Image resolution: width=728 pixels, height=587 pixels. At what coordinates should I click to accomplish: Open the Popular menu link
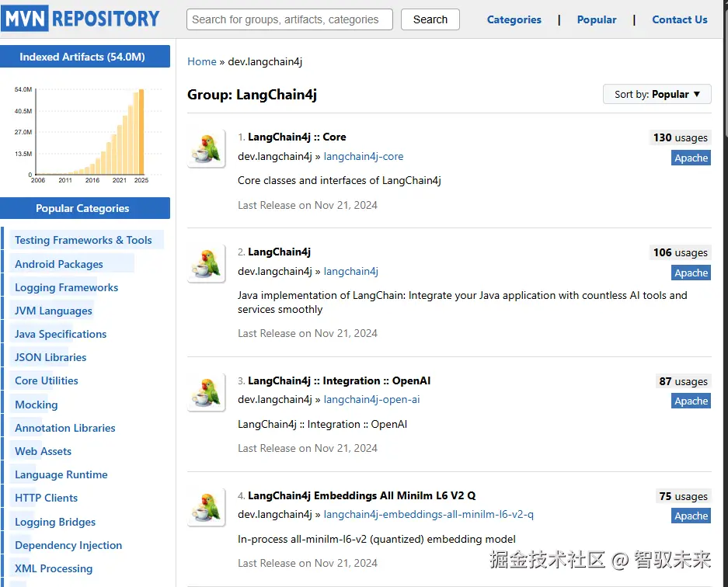(x=597, y=19)
